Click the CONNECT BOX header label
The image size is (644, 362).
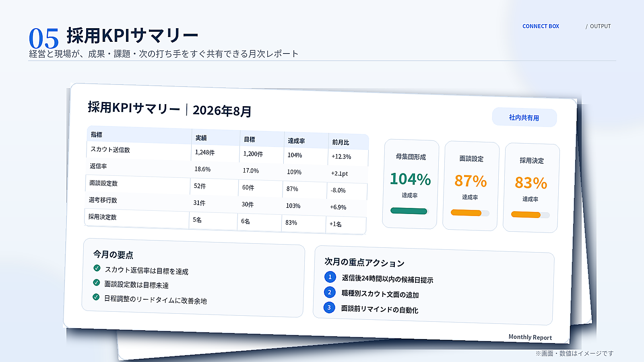pyautogui.click(x=541, y=26)
